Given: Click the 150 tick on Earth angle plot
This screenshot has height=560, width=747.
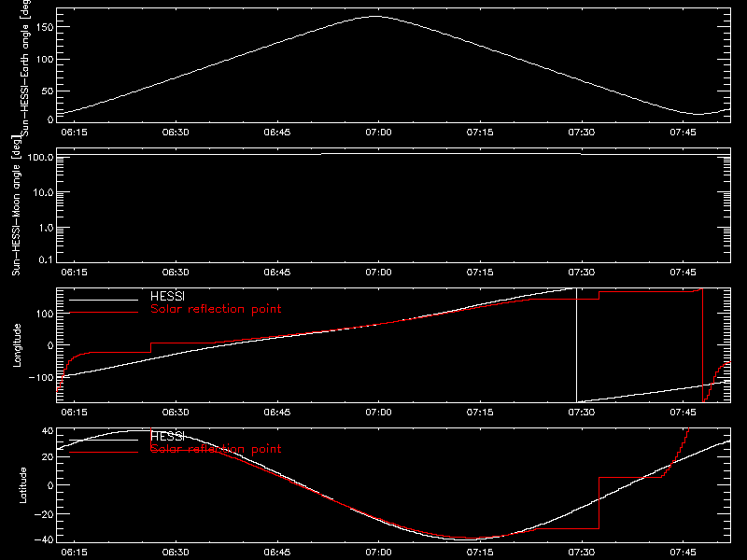Looking at the screenshot, I should [x=47, y=27].
